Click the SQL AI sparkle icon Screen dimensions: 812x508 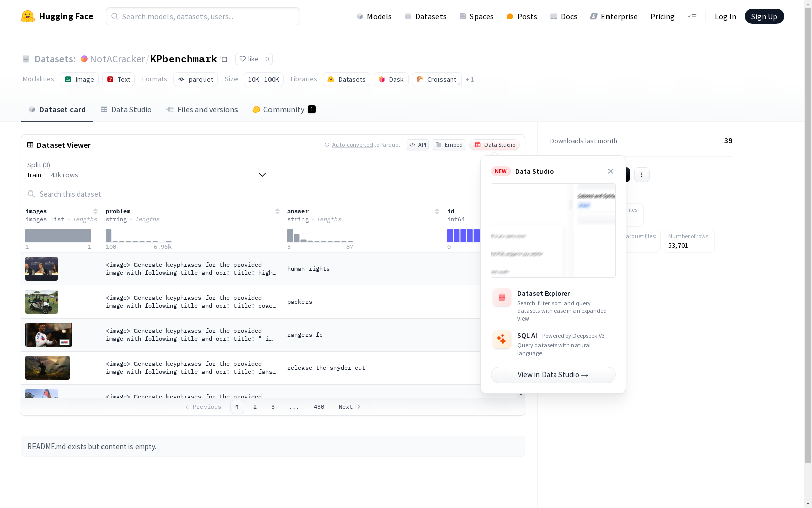tap(502, 340)
